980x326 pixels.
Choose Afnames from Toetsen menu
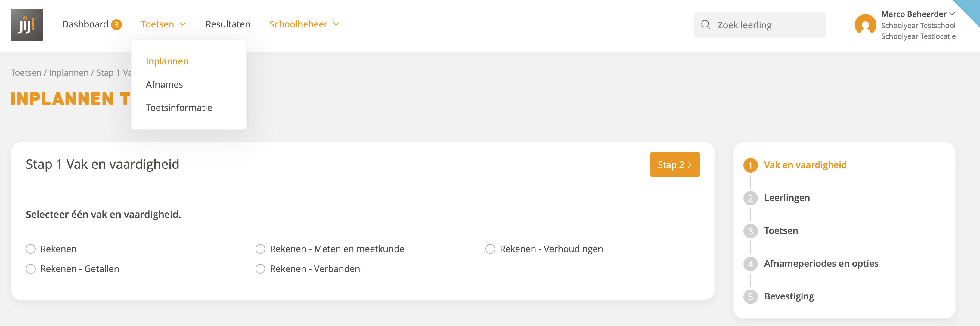coord(164,85)
